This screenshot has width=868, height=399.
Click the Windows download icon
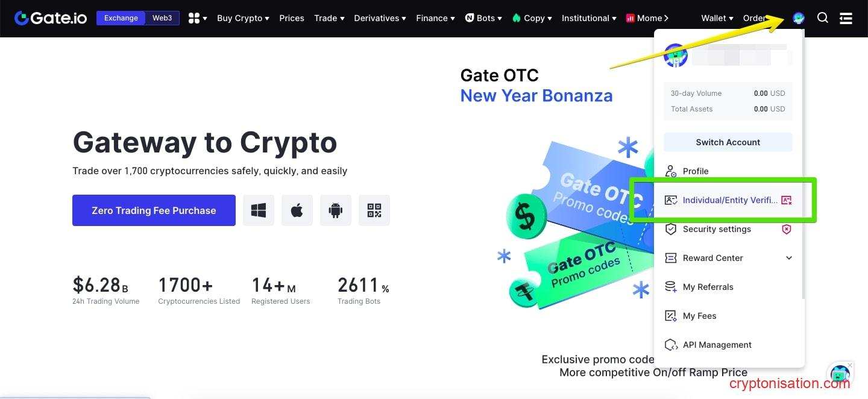[259, 210]
